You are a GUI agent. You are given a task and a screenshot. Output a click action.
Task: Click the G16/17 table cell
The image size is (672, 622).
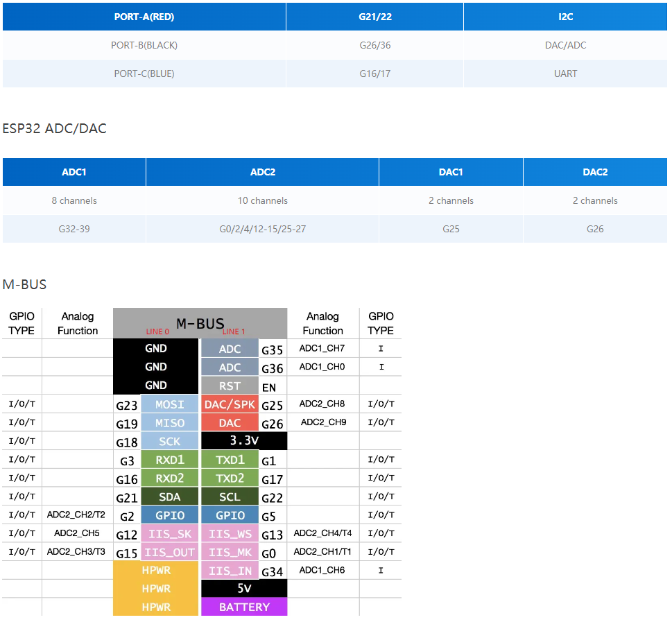374,74
